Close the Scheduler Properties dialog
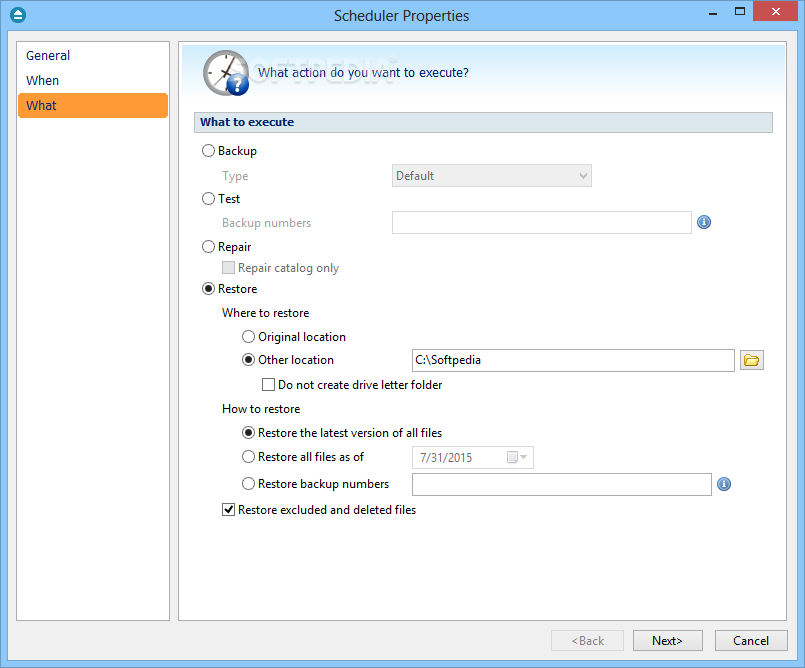805x668 pixels. click(x=776, y=11)
